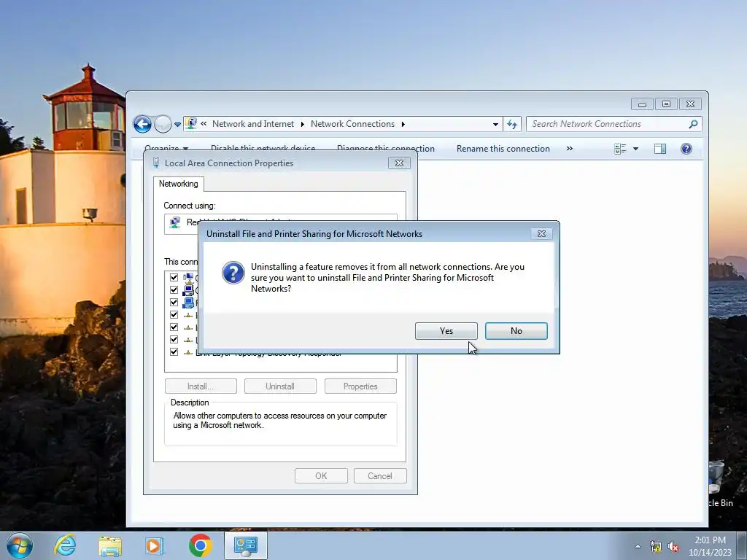Select the Networking tab
The width and height of the screenshot is (747, 560).
click(179, 184)
